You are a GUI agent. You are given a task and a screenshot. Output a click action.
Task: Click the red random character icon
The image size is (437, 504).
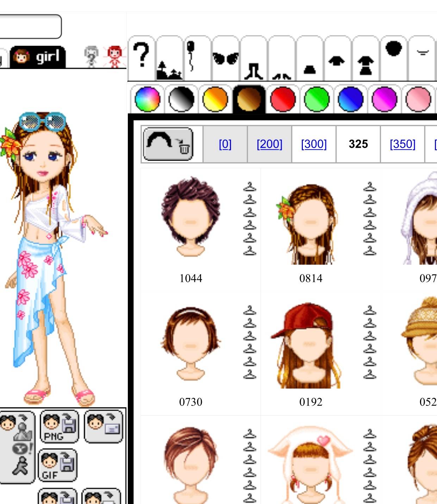(114, 56)
